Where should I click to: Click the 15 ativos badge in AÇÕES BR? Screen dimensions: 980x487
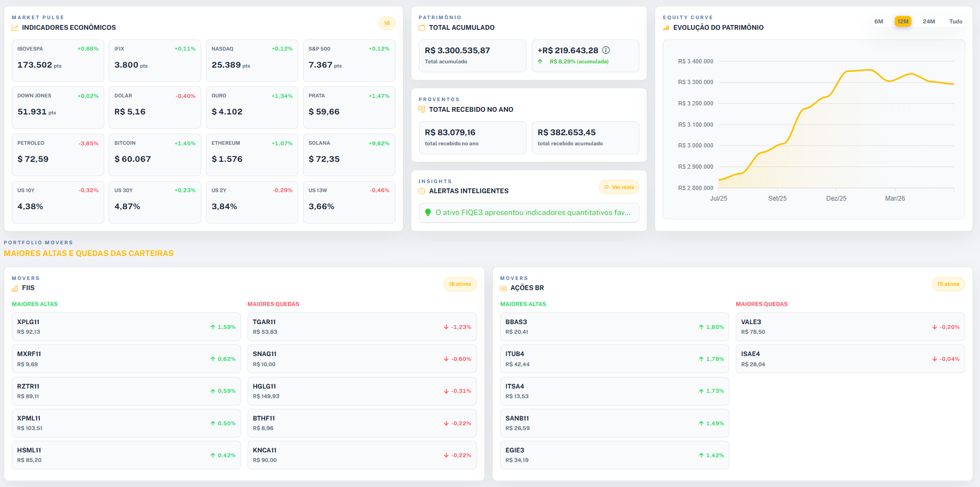pyautogui.click(x=948, y=284)
